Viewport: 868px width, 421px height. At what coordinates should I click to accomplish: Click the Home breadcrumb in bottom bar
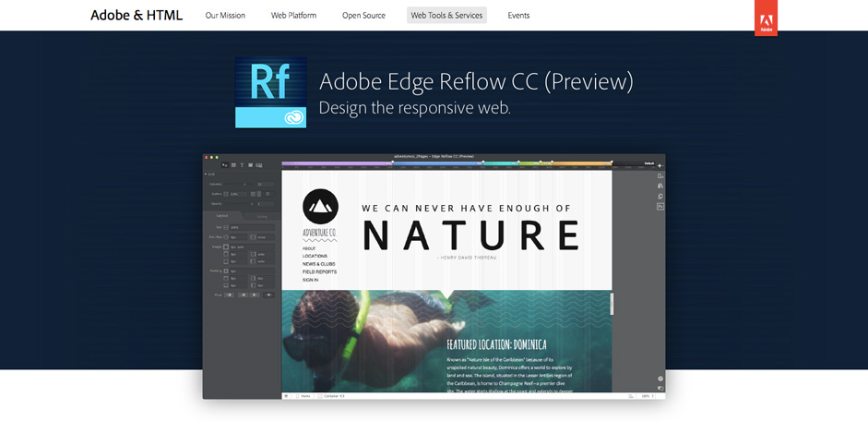[305, 396]
